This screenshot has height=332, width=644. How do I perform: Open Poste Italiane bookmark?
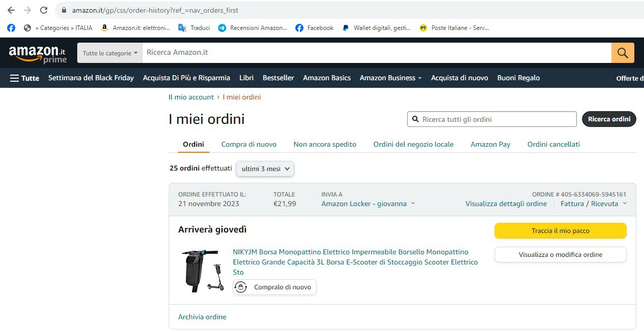tap(454, 28)
